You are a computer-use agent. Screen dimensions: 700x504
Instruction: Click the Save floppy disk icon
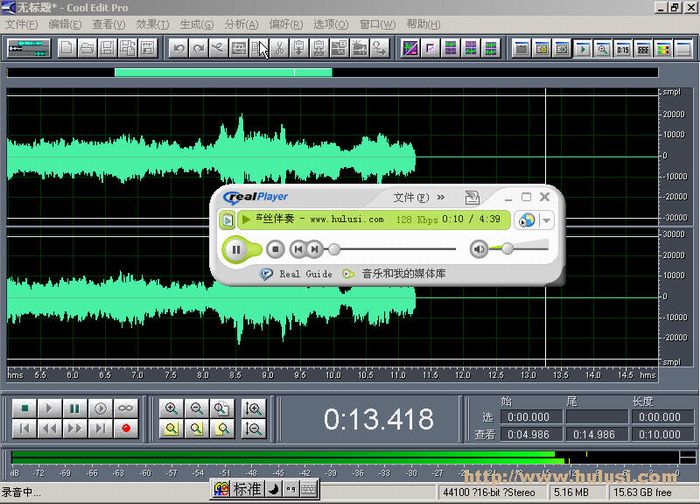107,48
